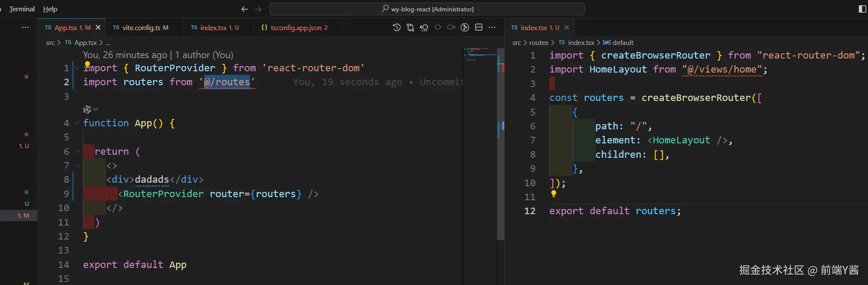The image size is (868, 285).
Task: Click line number 12 in index.tsx gutter
Action: [x=530, y=211]
